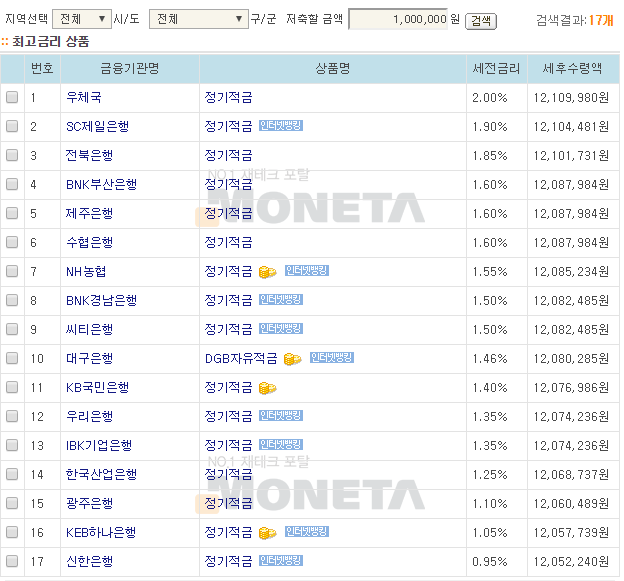Viewport: 624px width, 581px height.
Task: Click the coin icon in NH농협 row
Action: coord(267,272)
